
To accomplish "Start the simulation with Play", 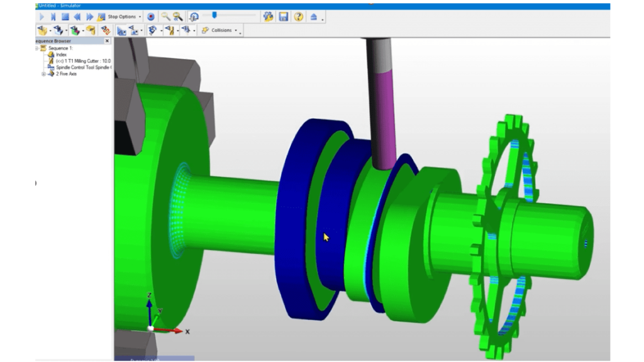I will 43,16.
